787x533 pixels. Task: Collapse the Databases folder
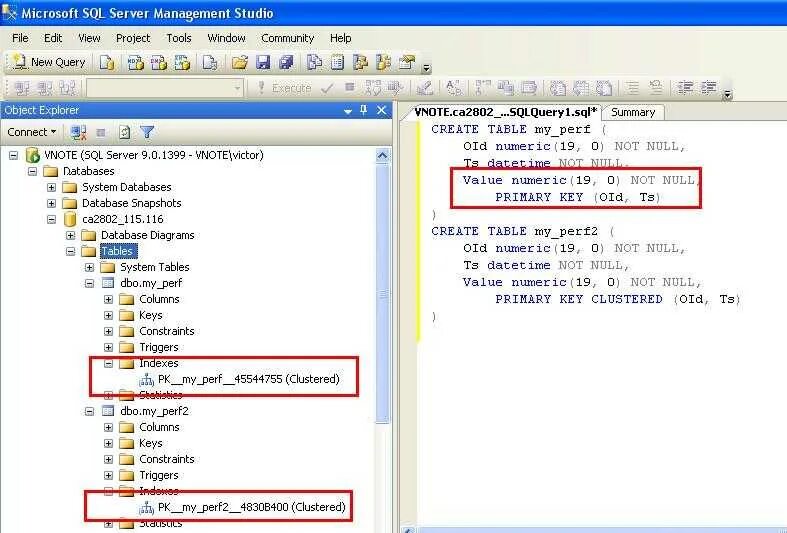click(x=33, y=171)
